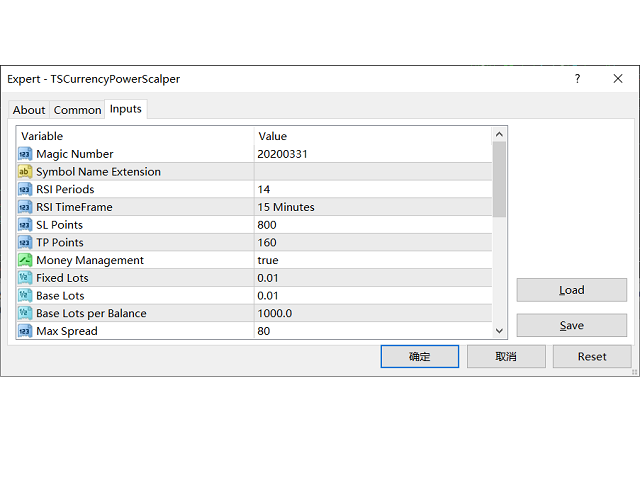640x480 pixels.
Task: Select the Max Spread label
Action: [67, 331]
